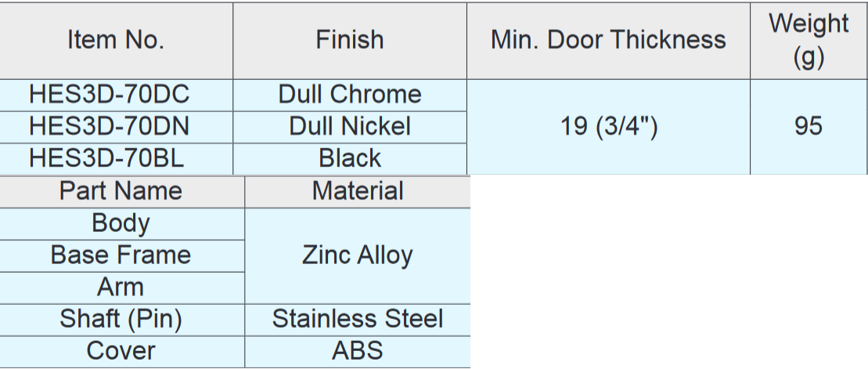Image resolution: width=868 pixels, height=369 pixels.
Task: Select the Finish column header
Action: click(x=350, y=40)
